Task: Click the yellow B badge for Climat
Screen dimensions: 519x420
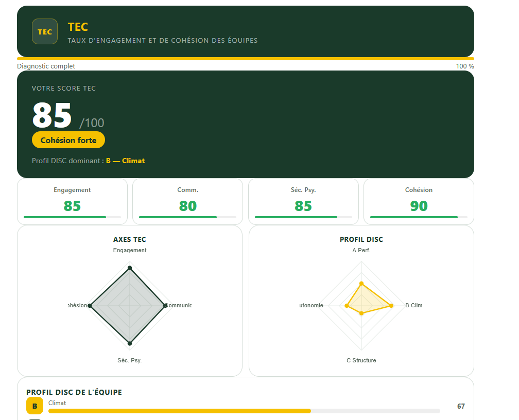Action: coord(35,406)
